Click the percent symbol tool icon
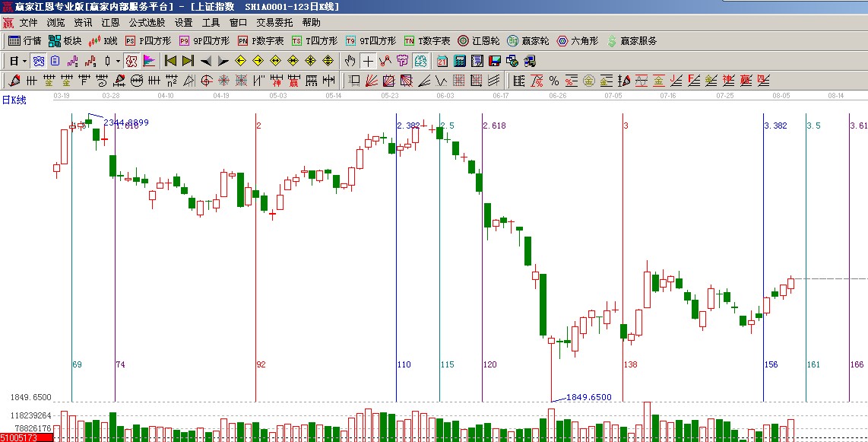Screen dimensions: 868x442 click(553, 81)
